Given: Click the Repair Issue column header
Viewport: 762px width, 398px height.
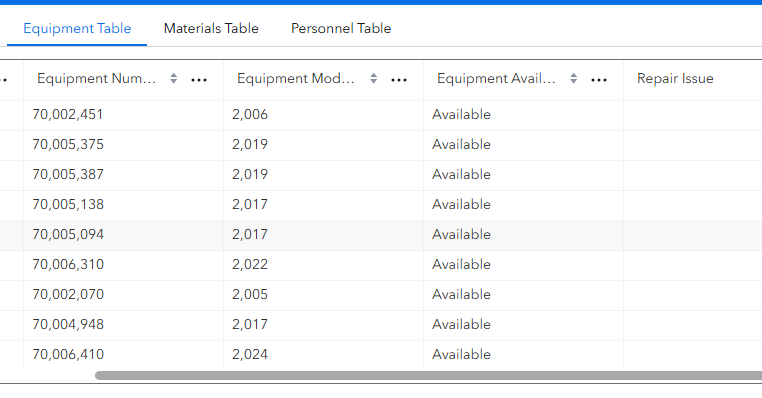Looking at the screenshot, I should tap(675, 79).
